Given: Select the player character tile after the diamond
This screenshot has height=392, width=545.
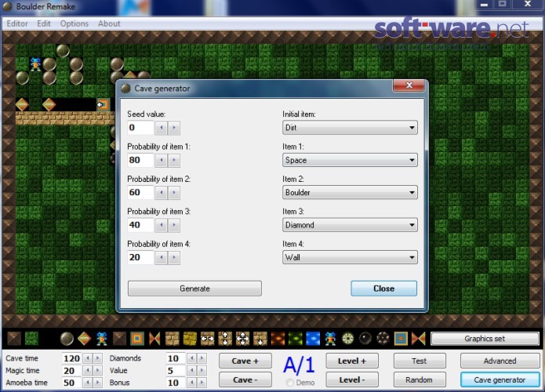Looking at the screenshot, I should 102,338.
